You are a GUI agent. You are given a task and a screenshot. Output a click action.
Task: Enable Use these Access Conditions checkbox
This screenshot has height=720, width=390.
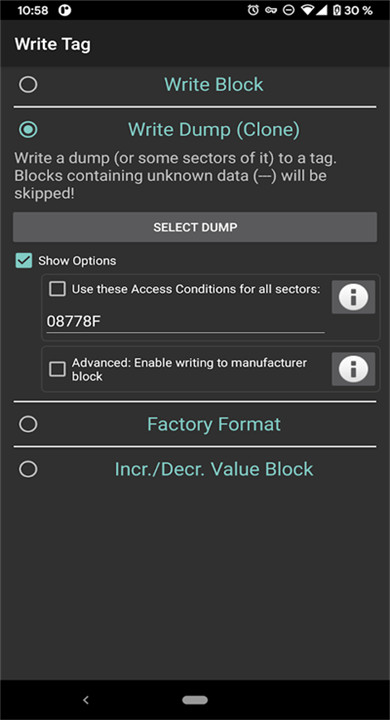click(57, 289)
